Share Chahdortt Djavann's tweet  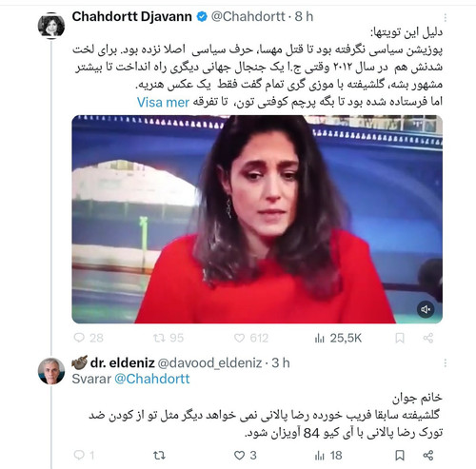(428, 338)
